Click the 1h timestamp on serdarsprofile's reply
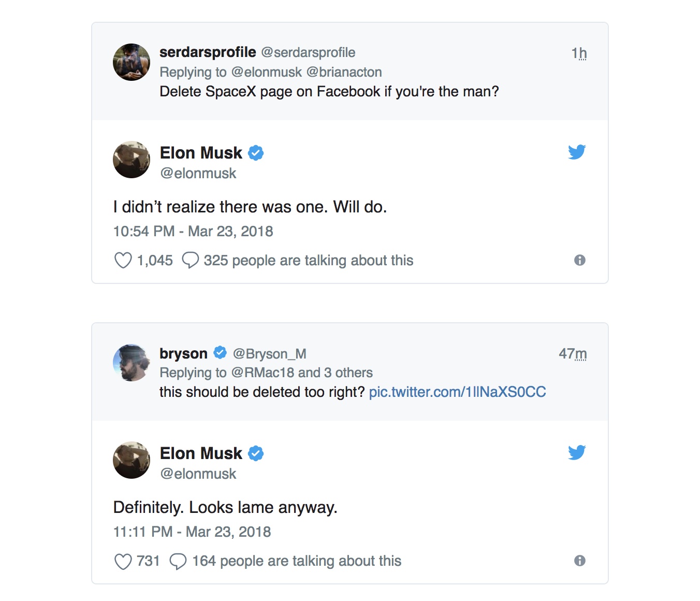The image size is (700, 601). [x=578, y=52]
